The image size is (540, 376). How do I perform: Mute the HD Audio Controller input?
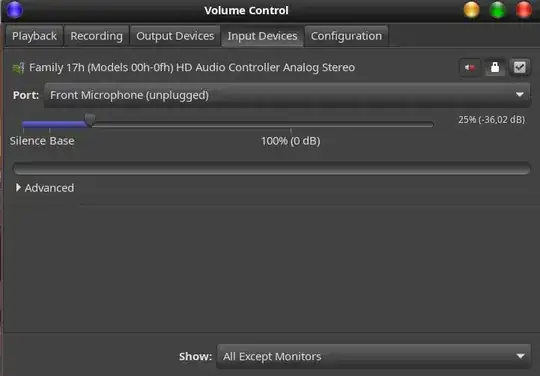(470, 67)
